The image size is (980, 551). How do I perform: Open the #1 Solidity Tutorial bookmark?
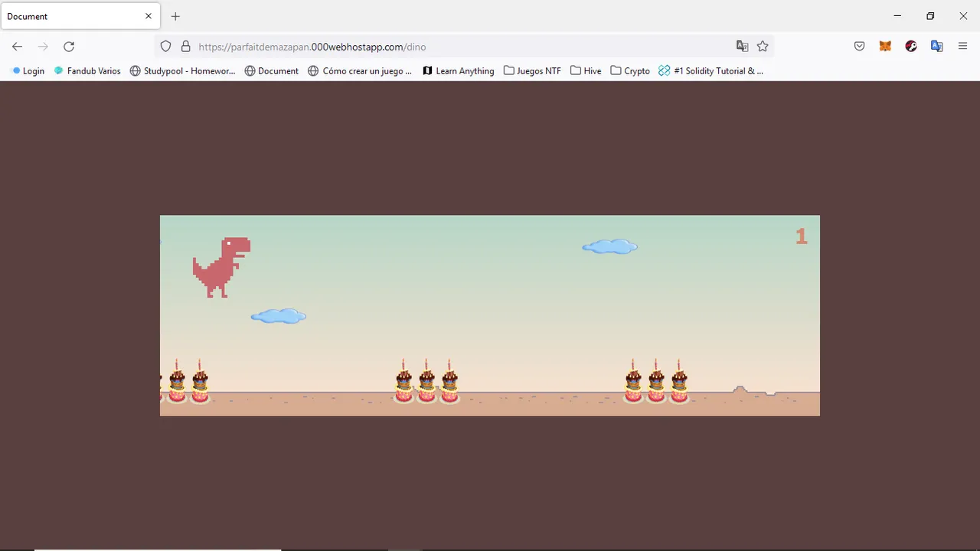(x=711, y=70)
